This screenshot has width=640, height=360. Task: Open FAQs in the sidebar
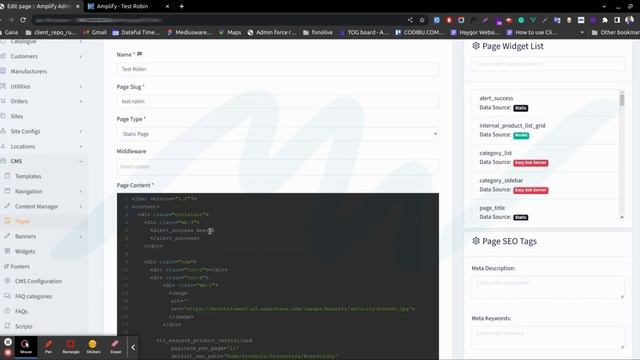pyautogui.click(x=21, y=311)
